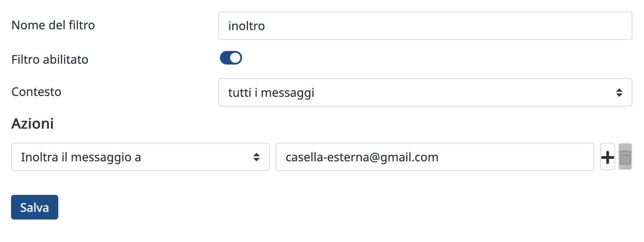Disable the Filtro abilitato switch
The width and height of the screenshot is (644, 242).
231,58
